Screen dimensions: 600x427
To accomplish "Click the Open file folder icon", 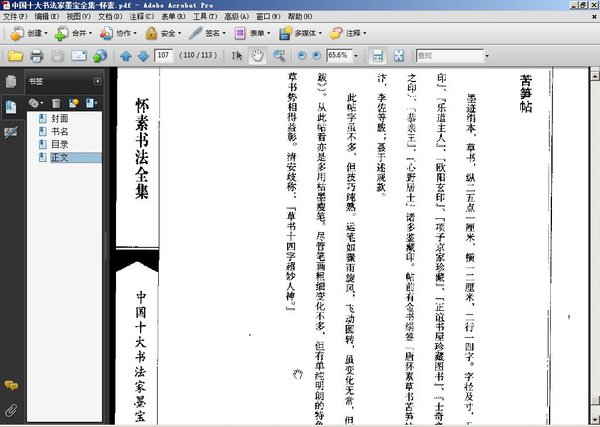I will [x=14, y=55].
